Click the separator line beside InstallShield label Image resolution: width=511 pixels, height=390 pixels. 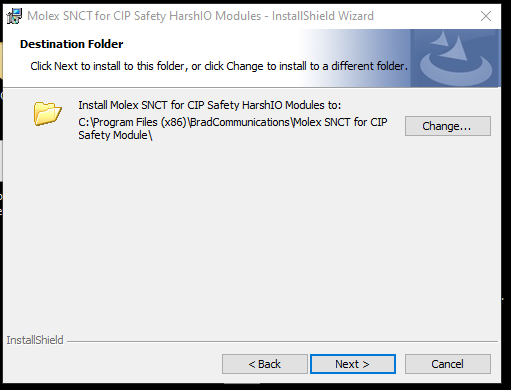click(282, 341)
